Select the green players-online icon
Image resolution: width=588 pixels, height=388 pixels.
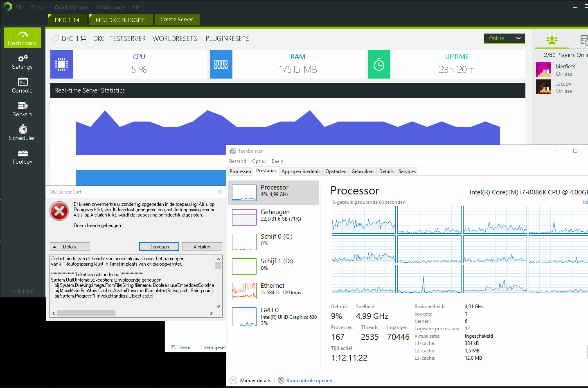552,40
